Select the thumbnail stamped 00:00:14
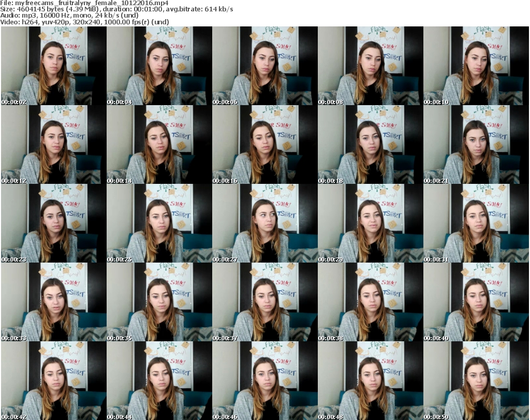 click(x=159, y=144)
